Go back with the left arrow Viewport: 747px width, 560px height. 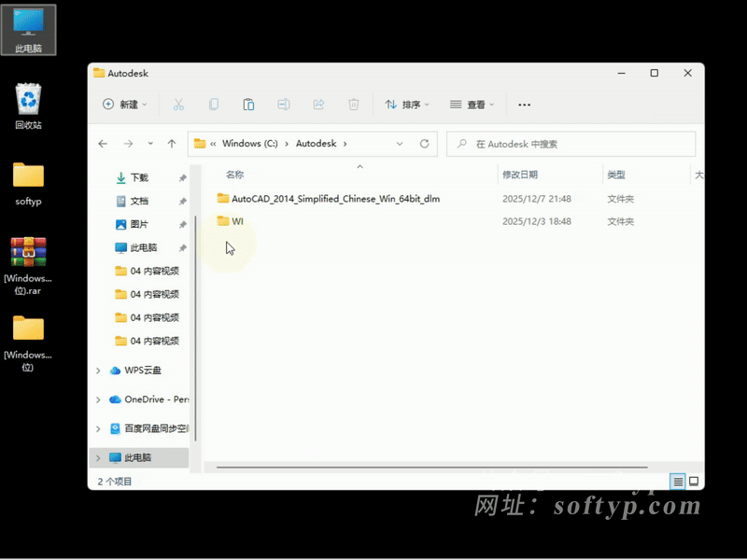103,144
